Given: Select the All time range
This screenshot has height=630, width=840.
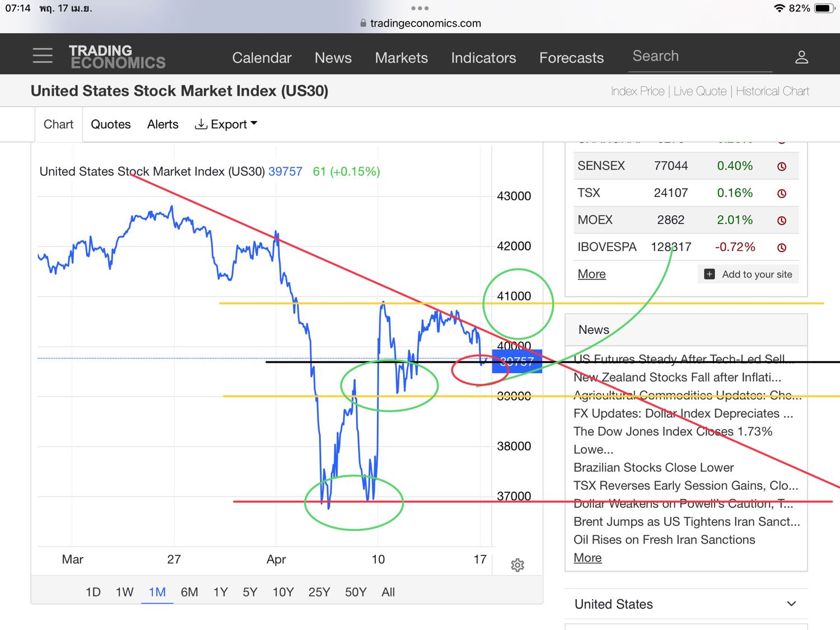Looking at the screenshot, I should 388,592.
